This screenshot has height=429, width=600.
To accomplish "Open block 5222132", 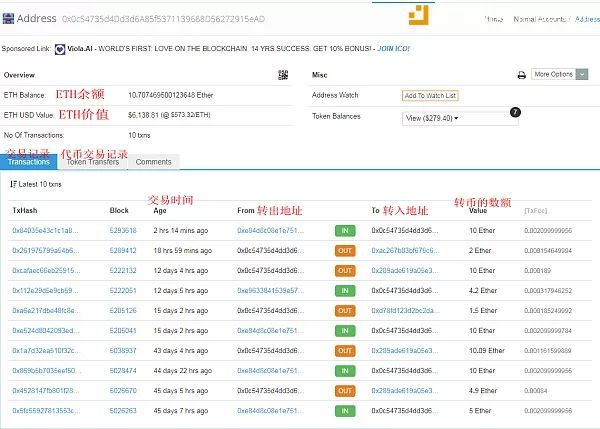I will coord(123,271).
